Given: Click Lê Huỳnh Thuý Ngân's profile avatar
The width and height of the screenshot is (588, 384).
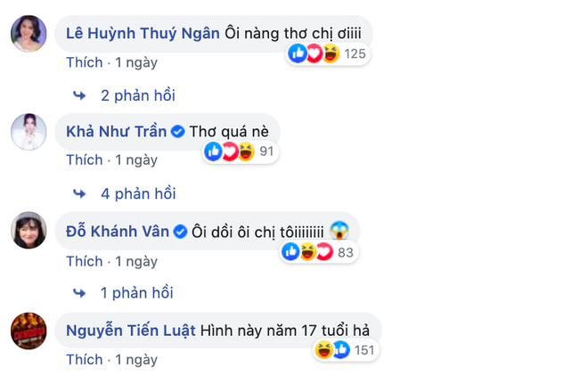Looking at the screenshot, I should pyautogui.click(x=29, y=34).
